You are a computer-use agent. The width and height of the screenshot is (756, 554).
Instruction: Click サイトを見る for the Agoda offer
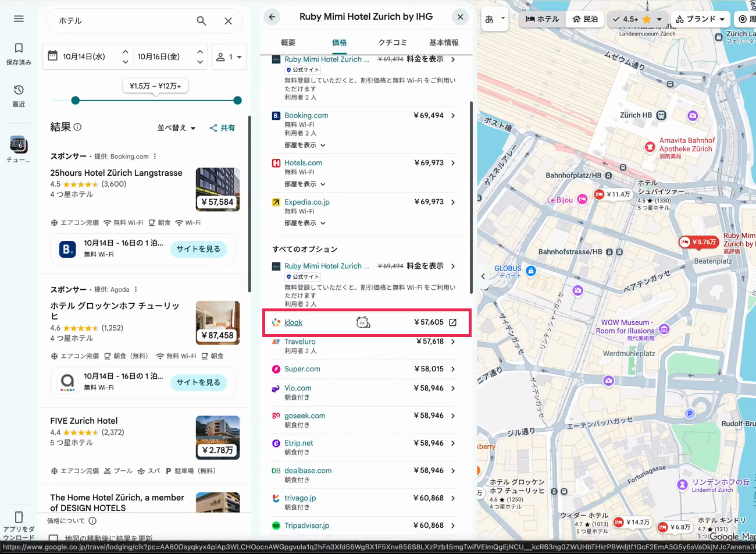[198, 382]
